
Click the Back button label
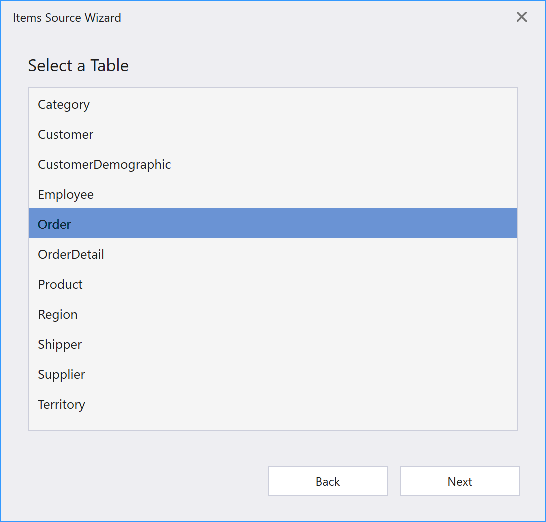[328, 481]
